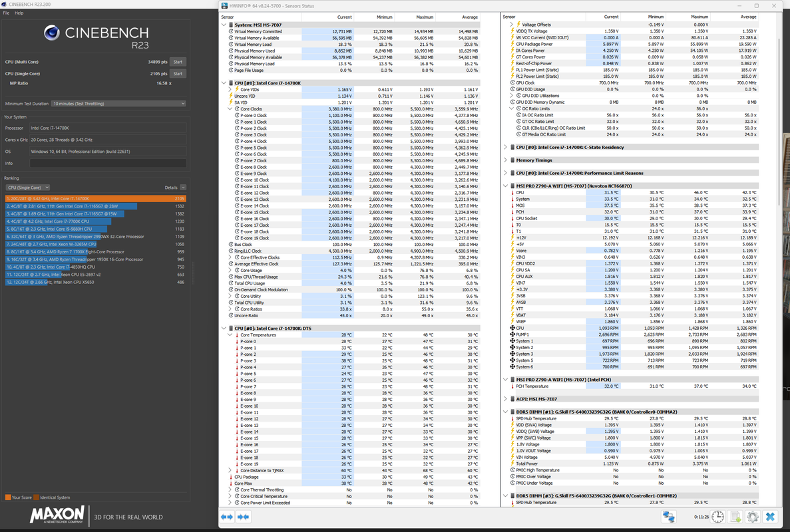Start the CPU Single Core test
This screenshot has width=790, height=532.
point(178,74)
